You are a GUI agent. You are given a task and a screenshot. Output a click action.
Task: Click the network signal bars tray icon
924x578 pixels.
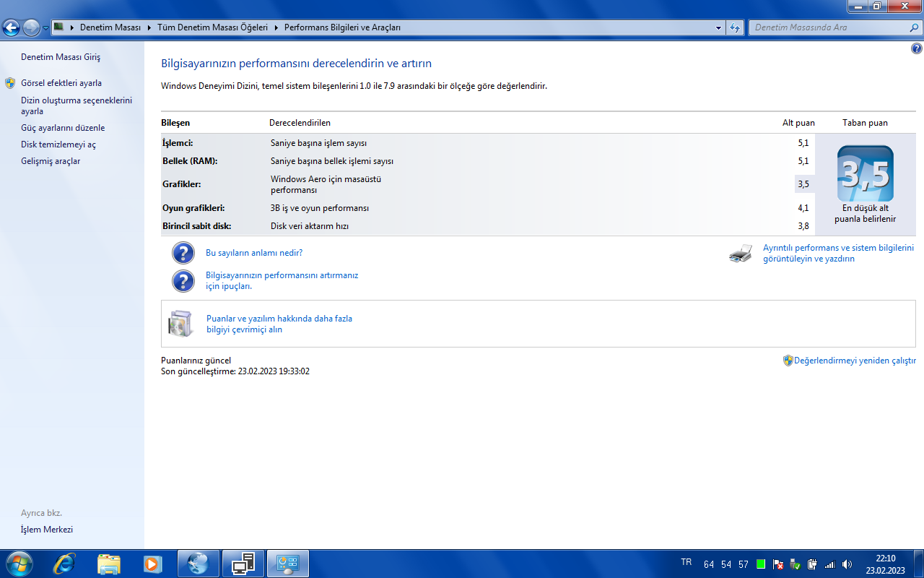pos(829,564)
